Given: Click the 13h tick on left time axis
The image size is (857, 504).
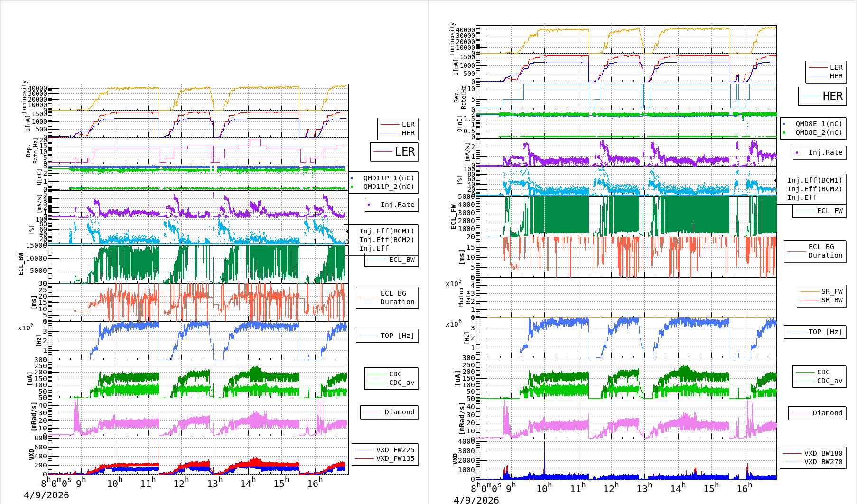Looking at the screenshot, I should 214,484.
